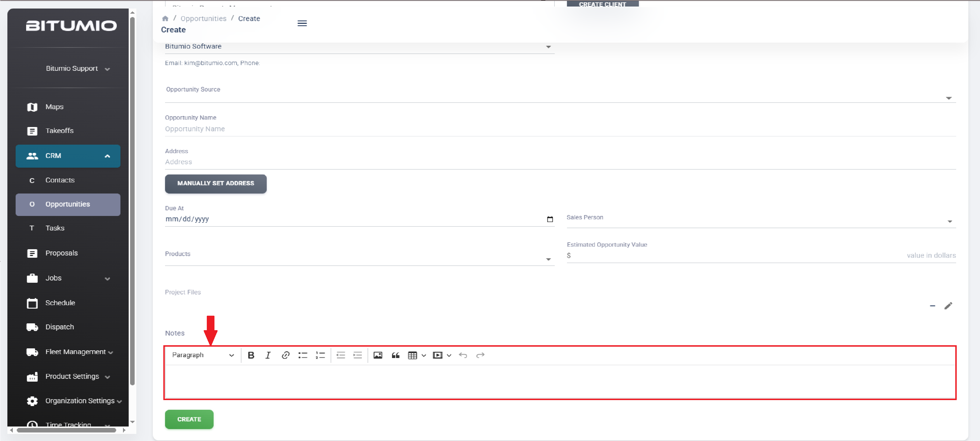Click the Estimated Opportunity Value field
This screenshot has width=980, height=441.
(761, 256)
